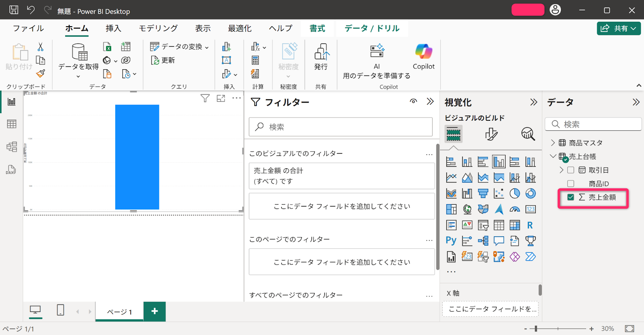Click the 更新 refresh button

click(x=163, y=60)
